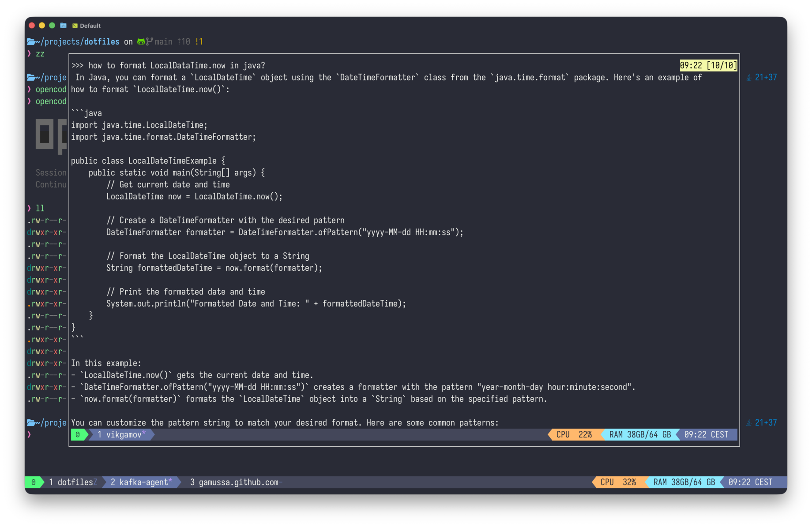
Task: Click the 'import java.time.format.DateTimeFormatter;' line
Action: [164, 137]
